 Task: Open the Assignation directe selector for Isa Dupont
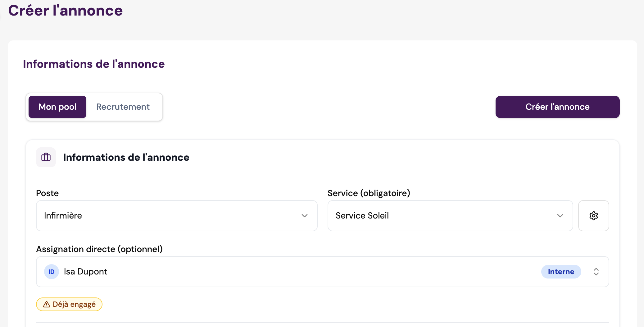click(x=323, y=272)
